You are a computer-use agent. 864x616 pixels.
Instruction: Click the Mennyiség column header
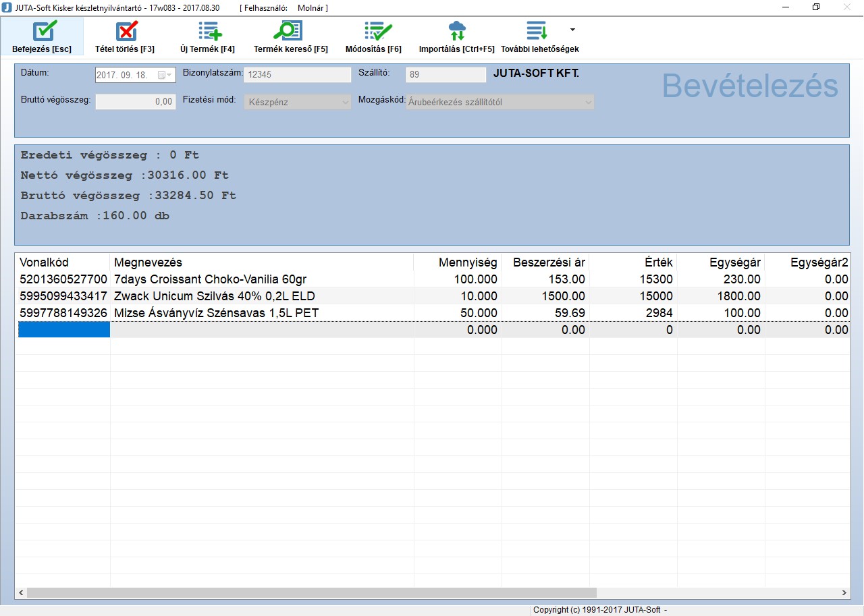coord(458,262)
